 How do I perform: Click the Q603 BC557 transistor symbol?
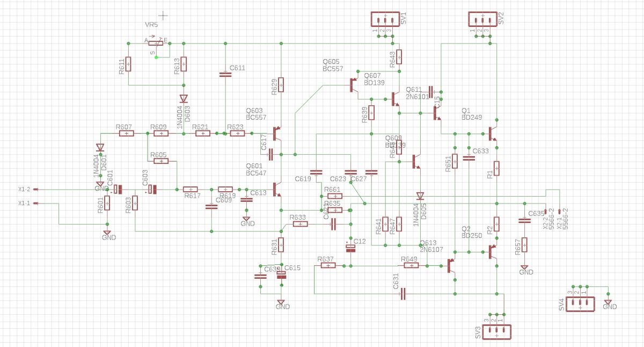click(277, 133)
